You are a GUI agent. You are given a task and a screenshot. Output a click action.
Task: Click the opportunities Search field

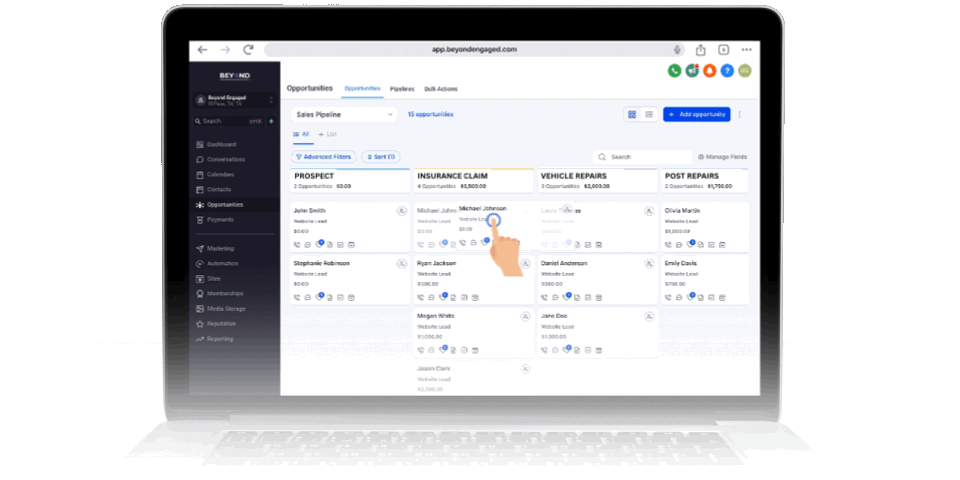tap(642, 157)
